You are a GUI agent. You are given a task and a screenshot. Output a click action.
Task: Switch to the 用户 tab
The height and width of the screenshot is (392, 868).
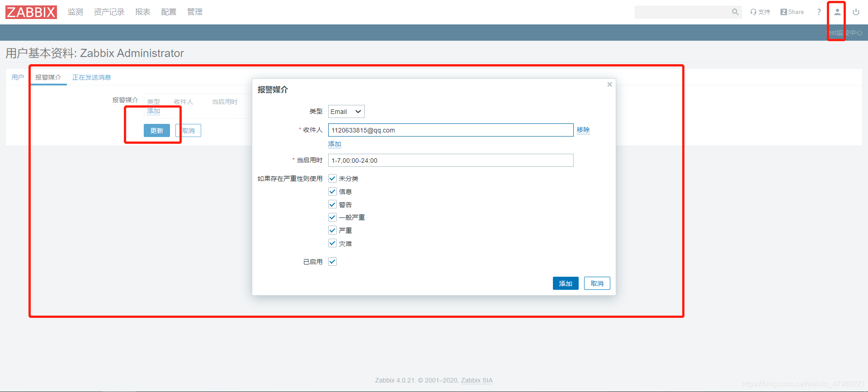[x=18, y=77]
